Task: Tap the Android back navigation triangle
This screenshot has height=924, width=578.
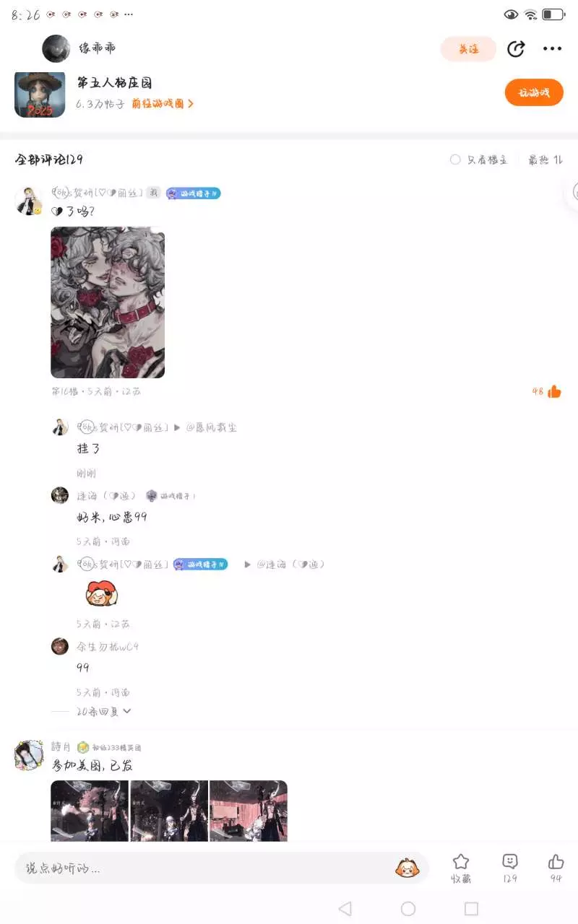Action: pyautogui.click(x=345, y=908)
